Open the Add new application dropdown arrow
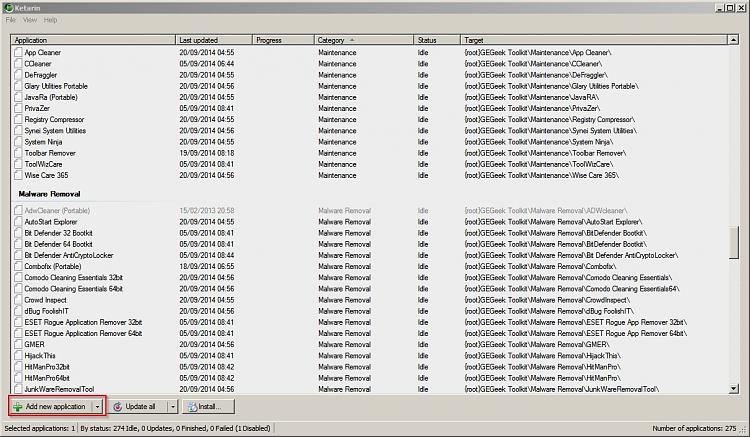 click(x=98, y=406)
